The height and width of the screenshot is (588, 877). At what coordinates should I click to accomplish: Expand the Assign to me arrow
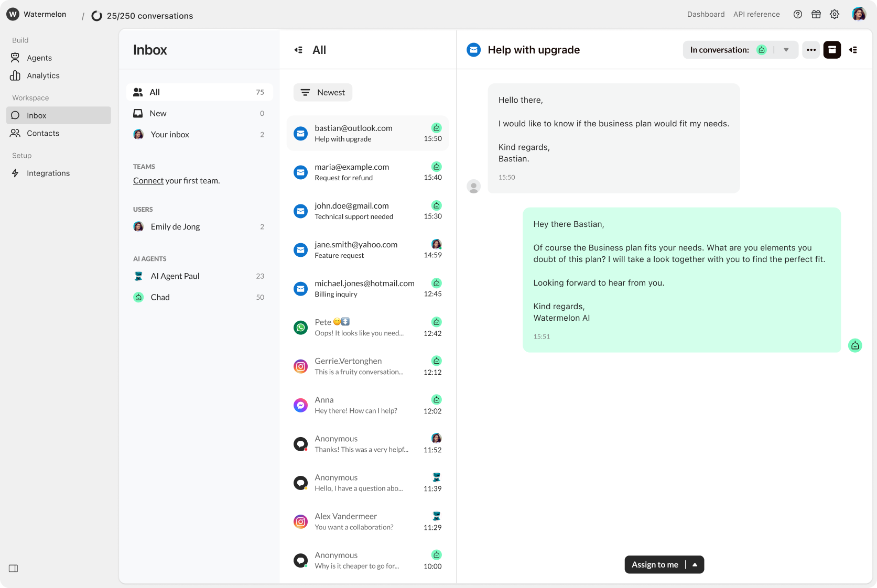tap(695, 564)
